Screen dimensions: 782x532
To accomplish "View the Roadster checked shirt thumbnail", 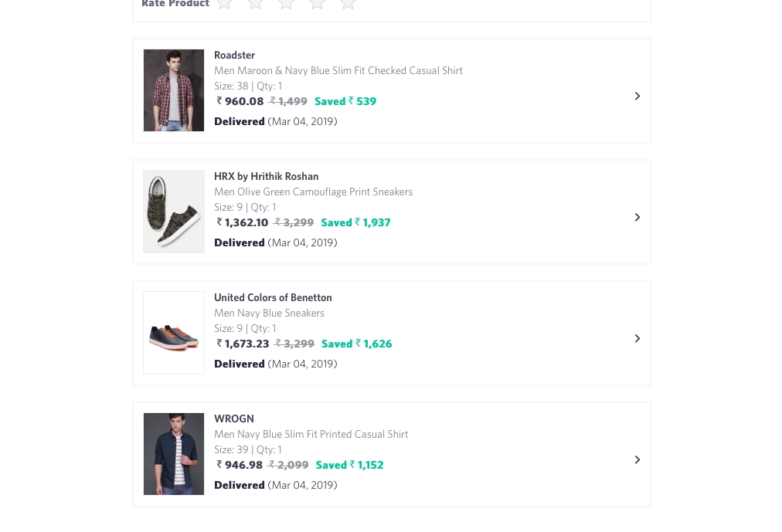I will click(x=173, y=90).
